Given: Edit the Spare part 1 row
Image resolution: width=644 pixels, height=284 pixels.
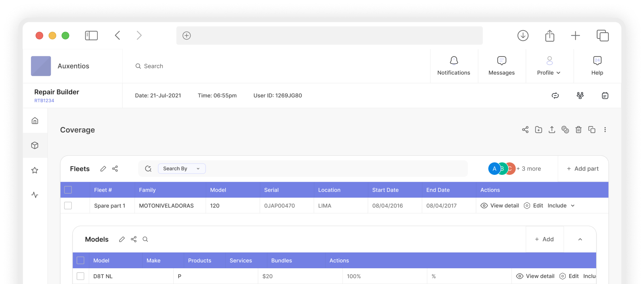Looking at the screenshot, I should point(534,206).
